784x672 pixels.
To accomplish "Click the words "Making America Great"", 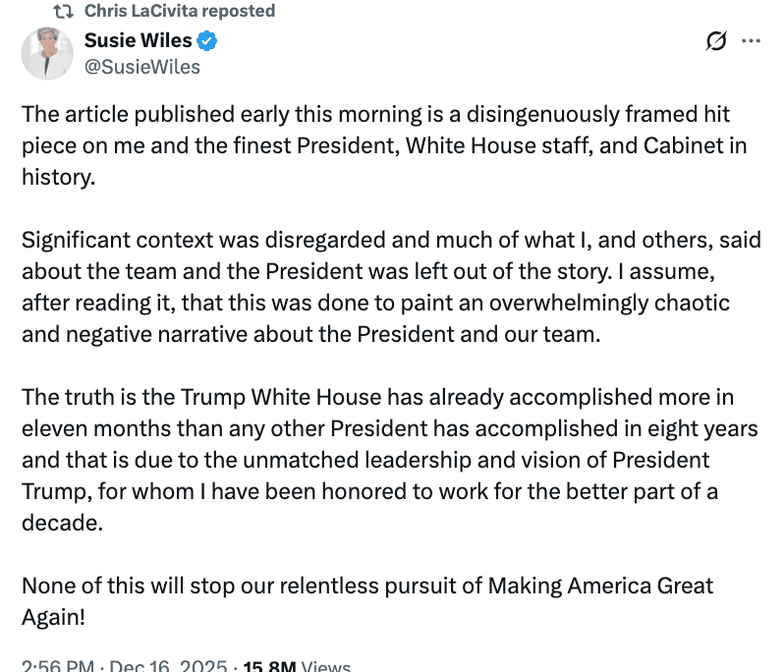I will pyautogui.click(x=600, y=586).
